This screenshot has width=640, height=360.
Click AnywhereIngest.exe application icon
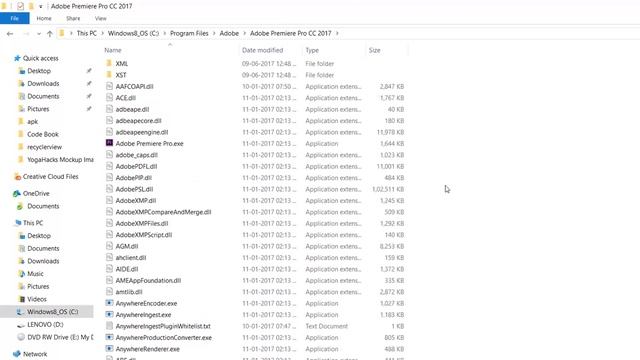tap(109, 314)
